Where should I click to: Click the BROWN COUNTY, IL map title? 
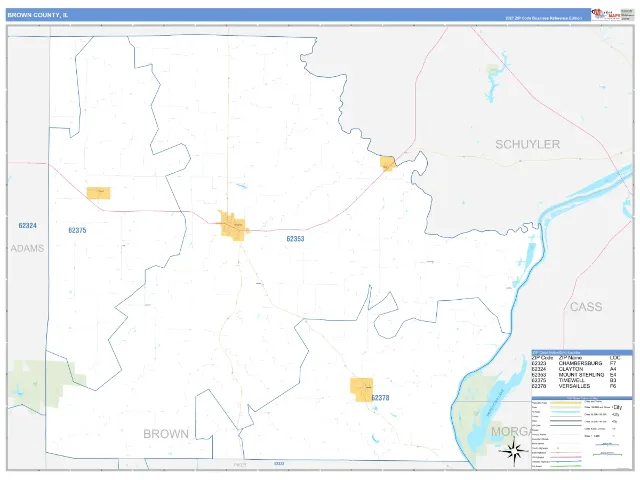(38, 15)
